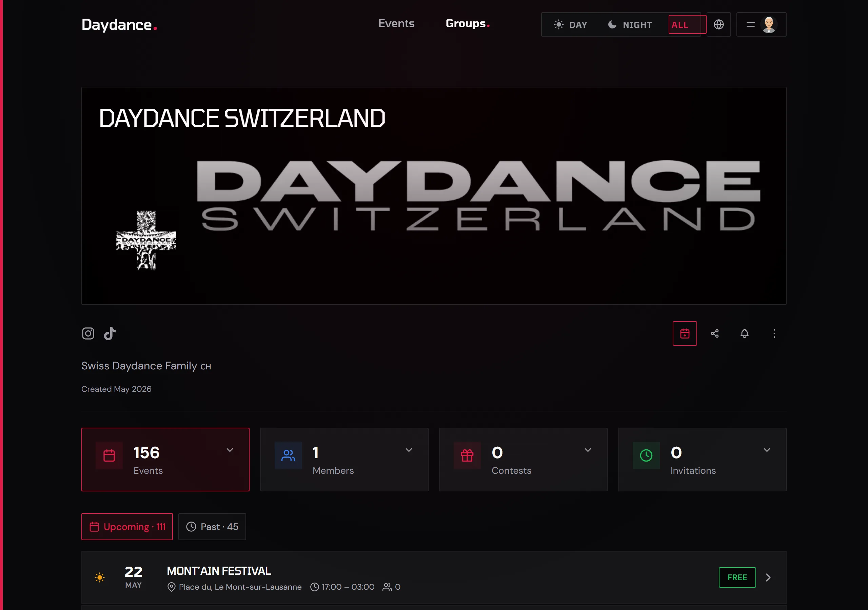Click the Created May 2026 text

click(x=116, y=389)
